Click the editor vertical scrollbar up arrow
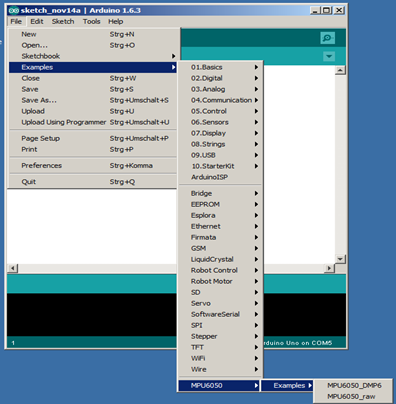Screen dimensions: 396x404 pyautogui.click(x=340, y=70)
